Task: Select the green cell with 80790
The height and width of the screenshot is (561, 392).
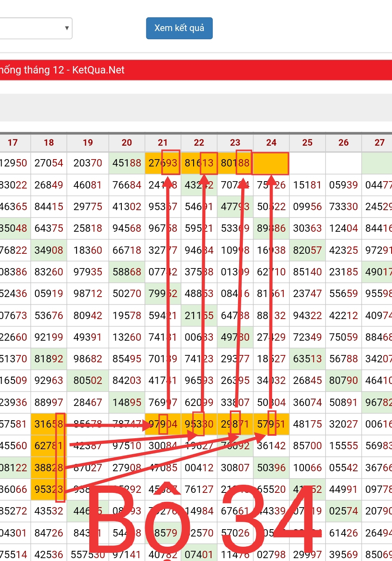Action: point(343,381)
